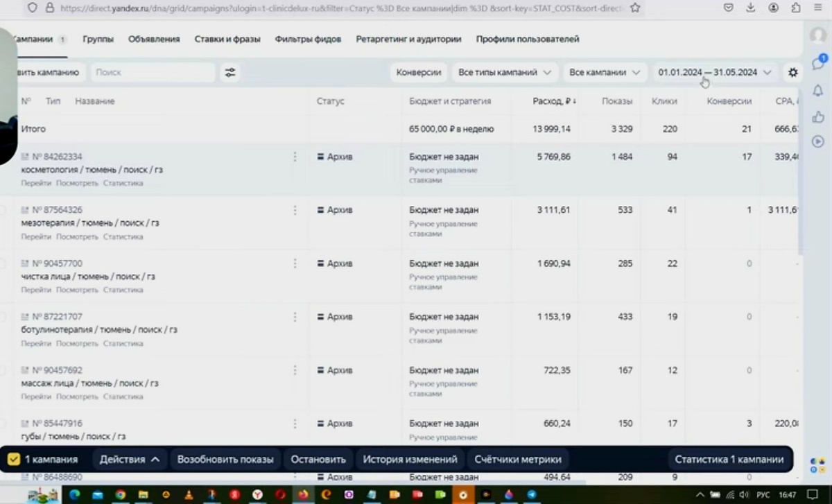Viewport: 832px width, 504px height.
Task: Expand the 'Все кампании' dropdown
Action: coord(605,72)
